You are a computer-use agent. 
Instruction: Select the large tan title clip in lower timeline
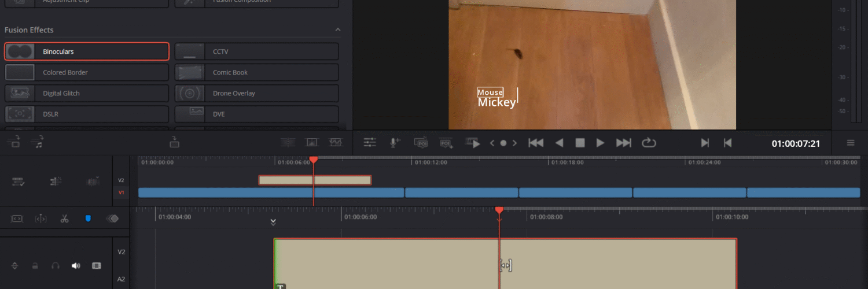pos(505,264)
